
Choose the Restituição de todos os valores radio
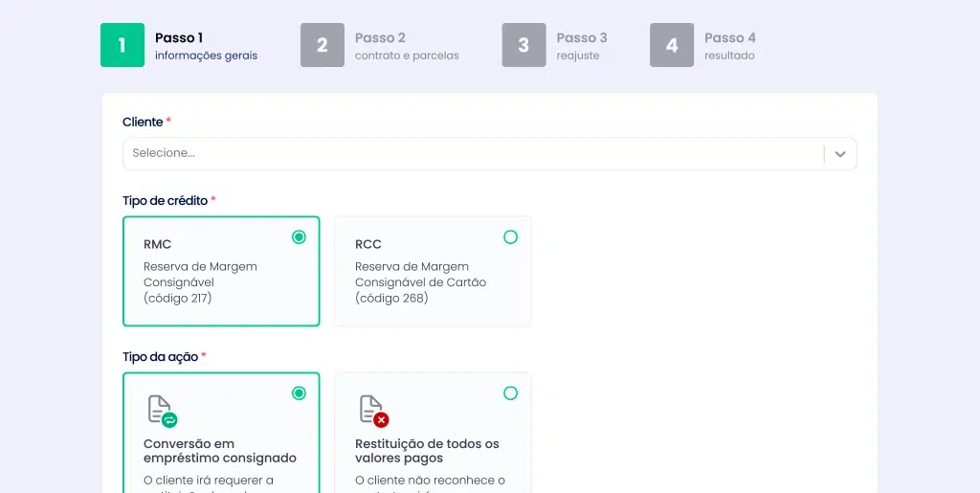tap(510, 393)
